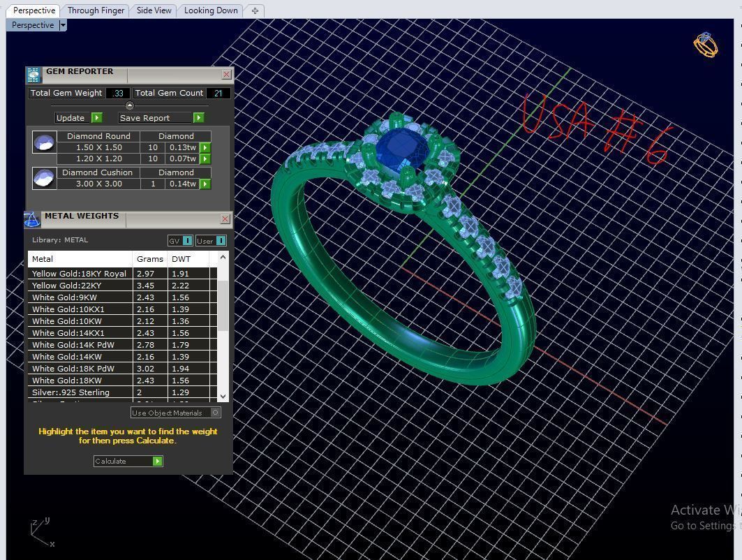Click the Metal column header

[80, 259]
